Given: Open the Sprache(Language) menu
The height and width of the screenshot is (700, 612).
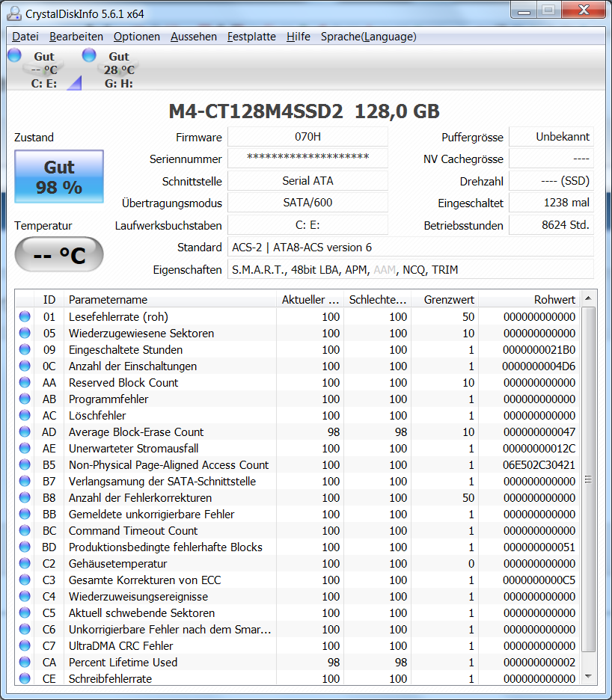Looking at the screenshot, I should coord(369,37).
